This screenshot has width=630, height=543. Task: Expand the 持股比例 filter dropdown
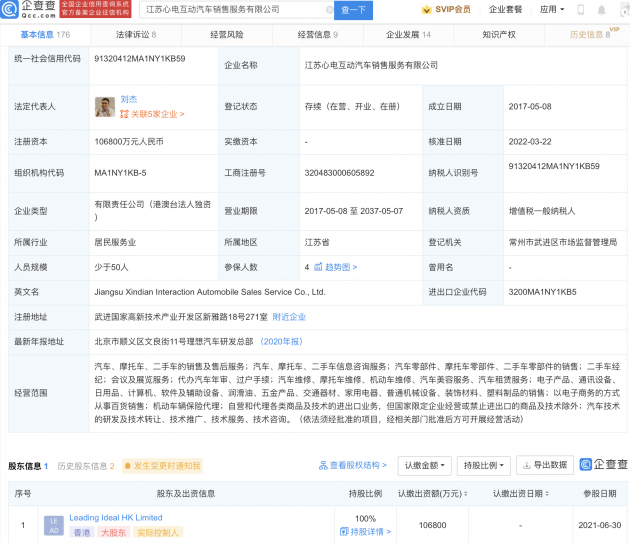[484, 465]
